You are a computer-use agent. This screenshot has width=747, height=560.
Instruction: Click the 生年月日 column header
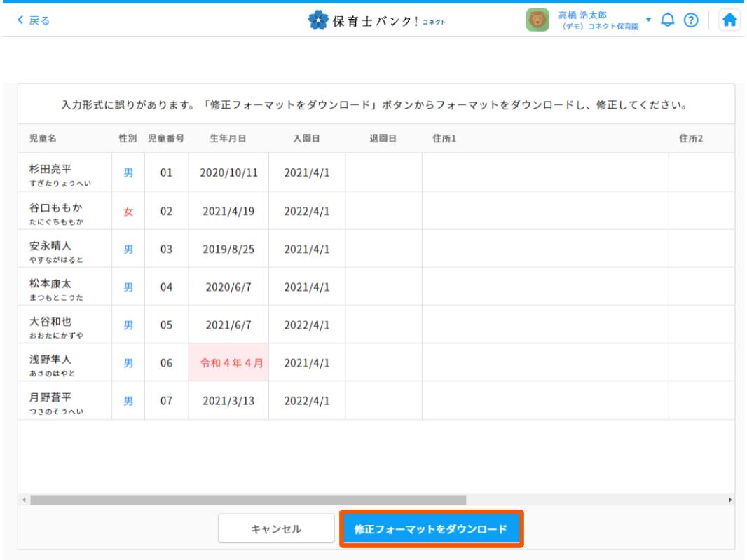tap(228, 139)
